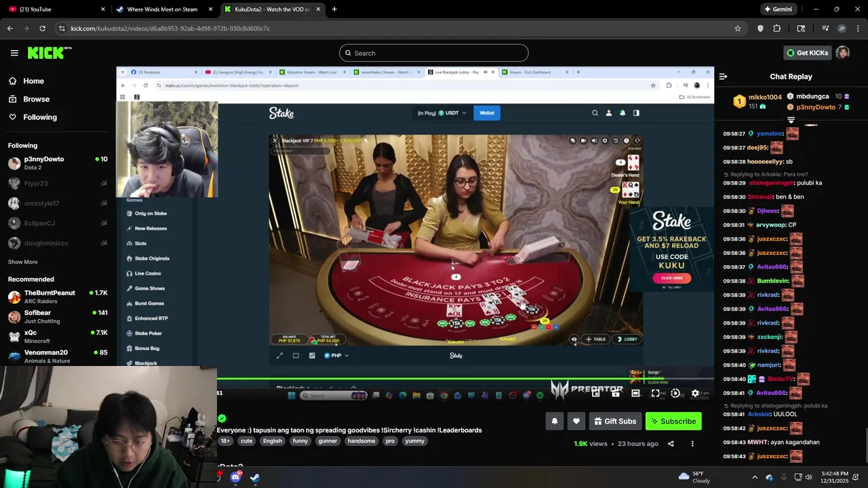Expand followed channels with Show More
Image resolution: width=868 pixels, height=488 pixels.
click(x=23, y=262)
